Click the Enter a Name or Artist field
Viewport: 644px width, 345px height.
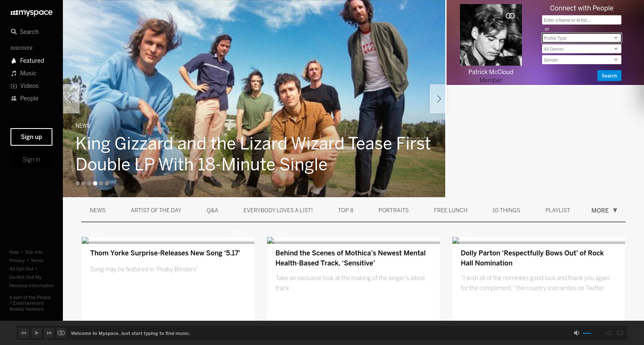[582, 20]
